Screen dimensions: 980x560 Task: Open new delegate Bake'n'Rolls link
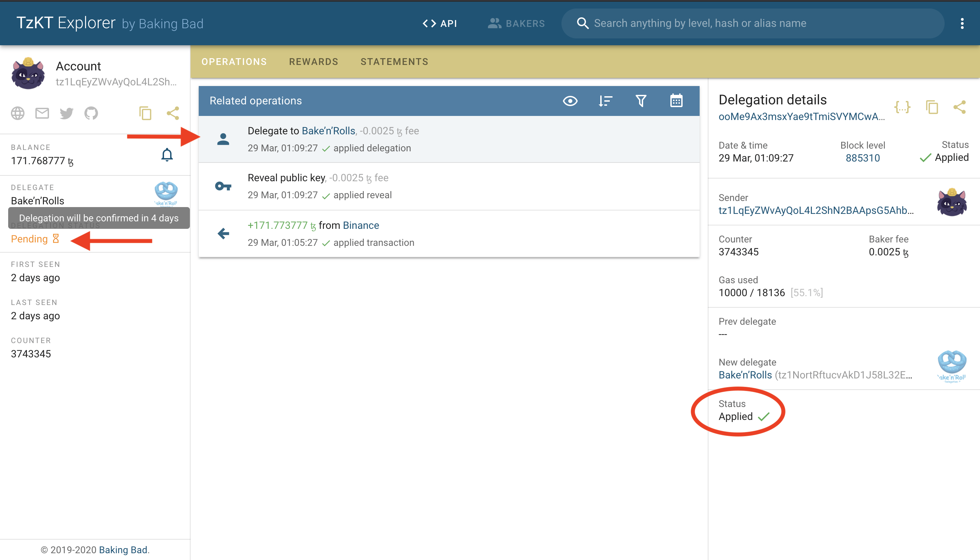(745, 375)
